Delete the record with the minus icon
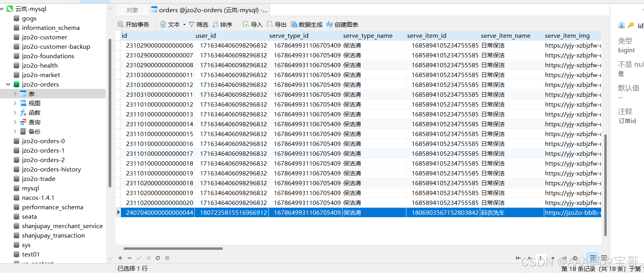Image resolution: width=644 pixels, height=273 pixels. point(130,258)
